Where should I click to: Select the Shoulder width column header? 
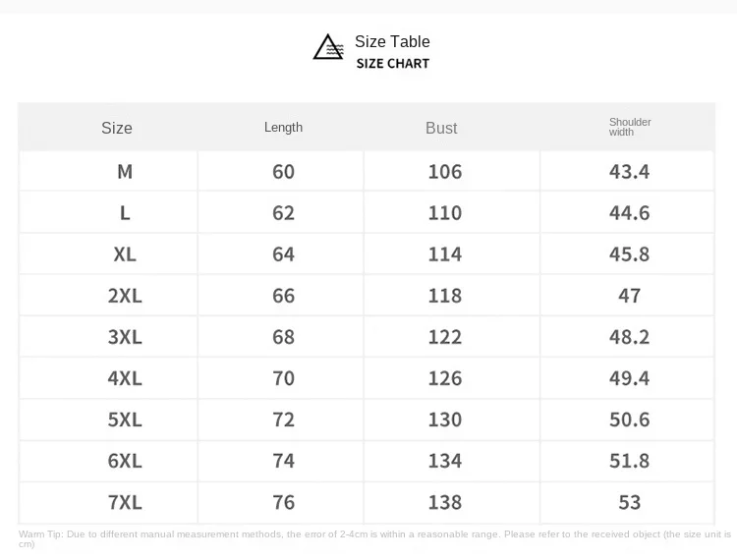(630, 127)
